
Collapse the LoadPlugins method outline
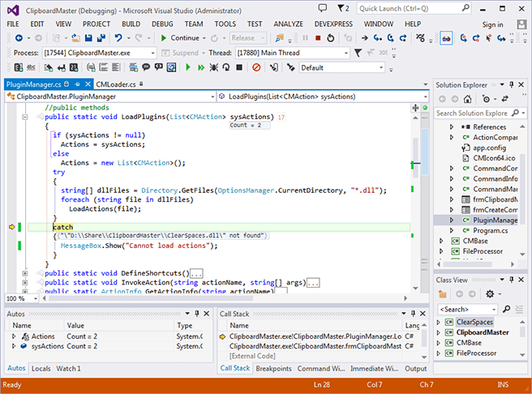25,117
